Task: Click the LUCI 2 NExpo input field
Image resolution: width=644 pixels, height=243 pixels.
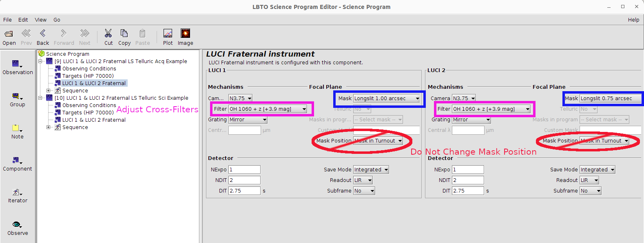Action: pos(467,170)
